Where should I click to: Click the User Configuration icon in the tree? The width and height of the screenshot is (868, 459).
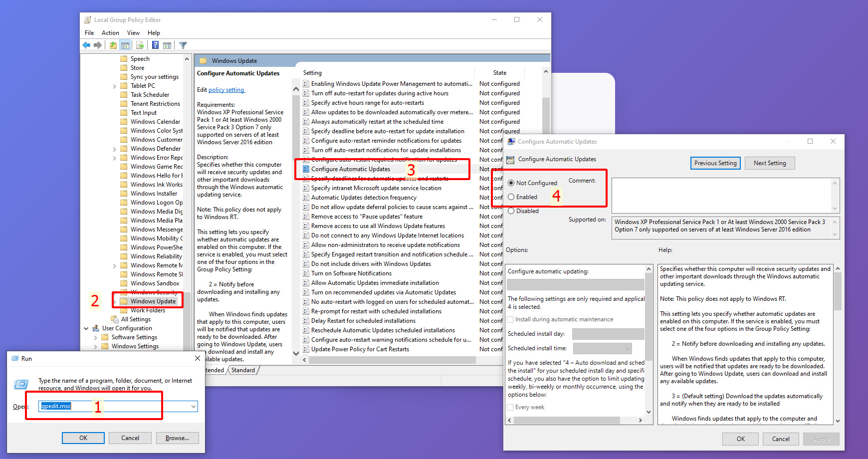(96, 328)
